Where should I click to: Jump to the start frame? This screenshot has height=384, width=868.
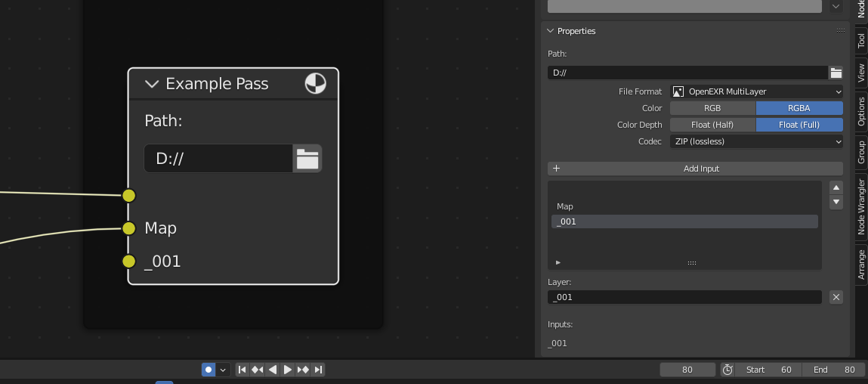(x=242, y=370)
